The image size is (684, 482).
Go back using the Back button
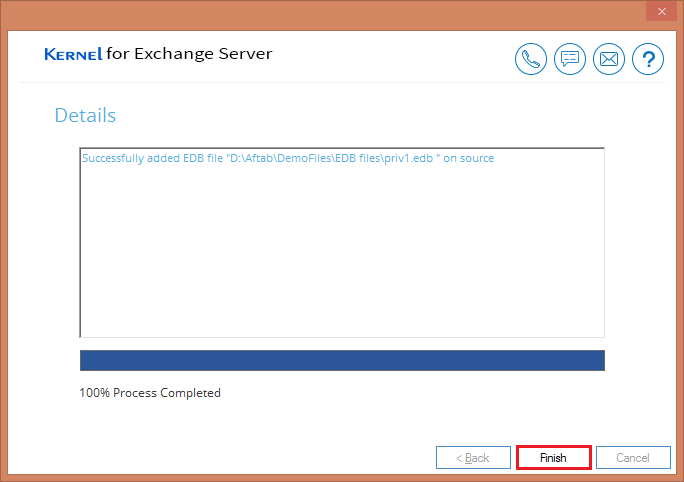(472, 457)
